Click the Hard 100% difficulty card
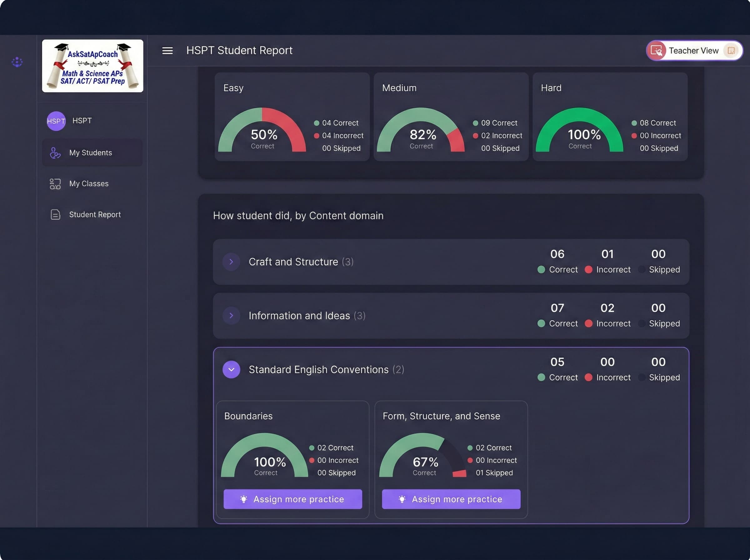The image size is (750, 560). 610,117
